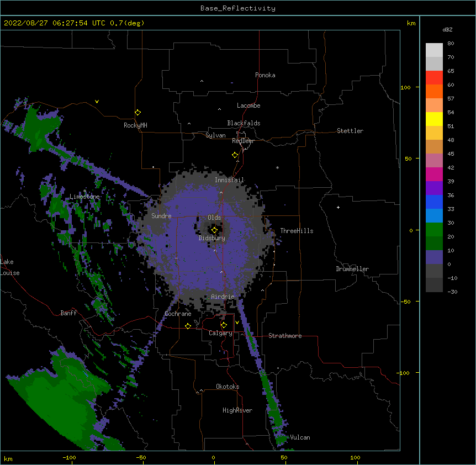
Task: Click the 80 value on the dBZ legend
Action: [x=451, y=44]
